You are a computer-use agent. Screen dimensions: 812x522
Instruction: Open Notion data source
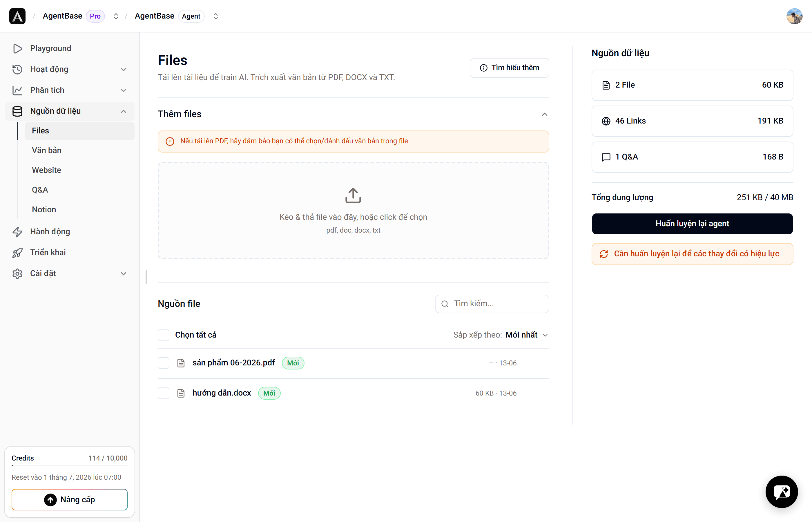[80, 209]
